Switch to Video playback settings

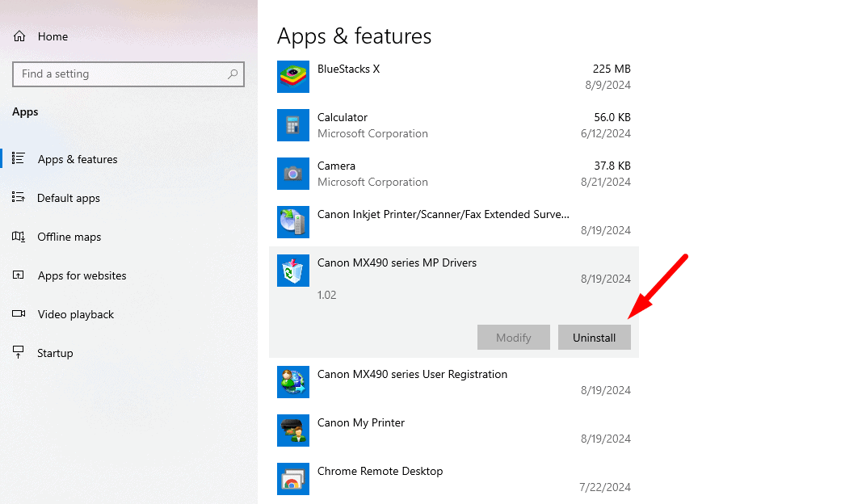75,315
